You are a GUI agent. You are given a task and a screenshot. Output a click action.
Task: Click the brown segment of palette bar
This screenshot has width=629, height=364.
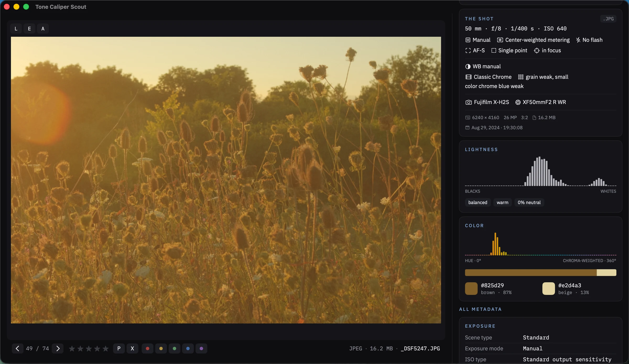coord(531,273)
